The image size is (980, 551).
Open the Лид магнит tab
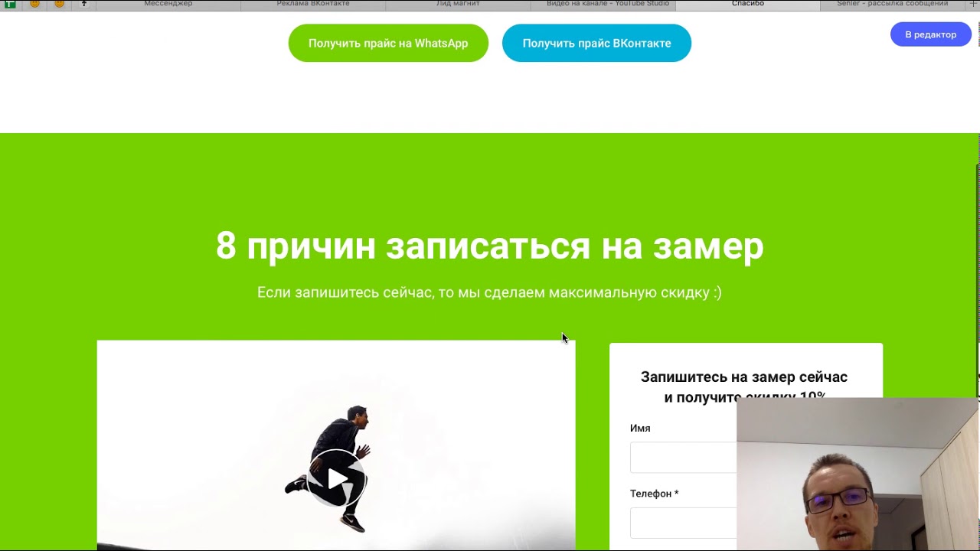458,4
